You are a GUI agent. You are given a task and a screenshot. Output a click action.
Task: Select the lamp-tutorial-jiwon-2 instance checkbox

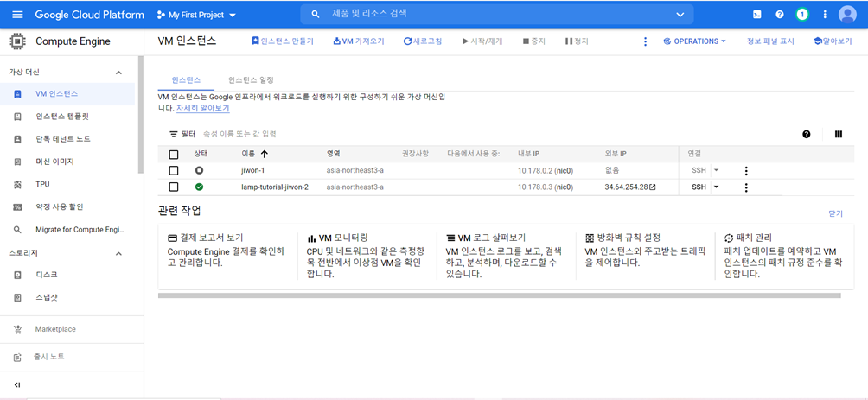[x=174, y=187]
